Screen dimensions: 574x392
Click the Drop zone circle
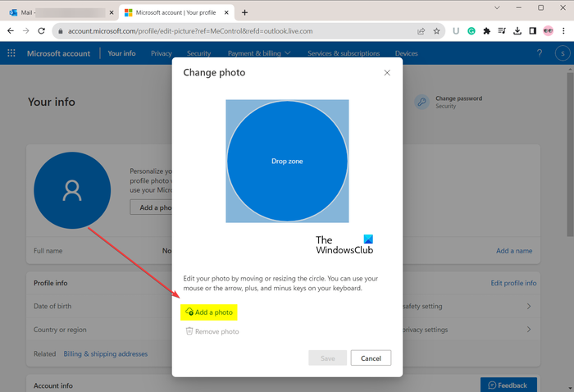[x=287, y=161]
